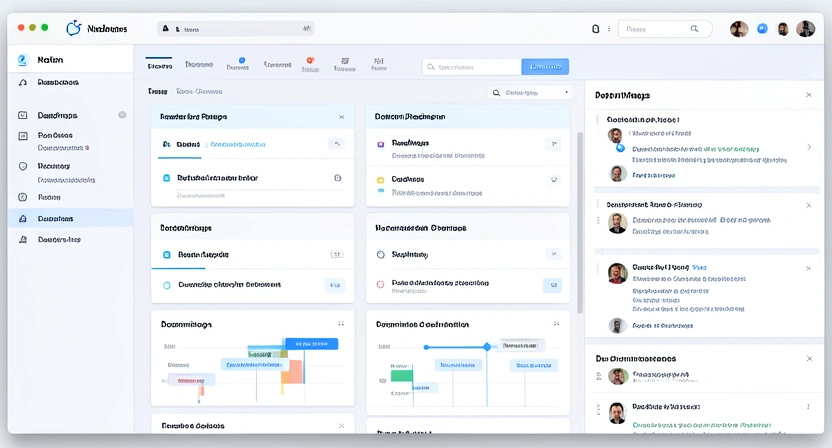The image size is (832, 448).
Task: Click the blue button attached to the search field
Action: (545, 67)
